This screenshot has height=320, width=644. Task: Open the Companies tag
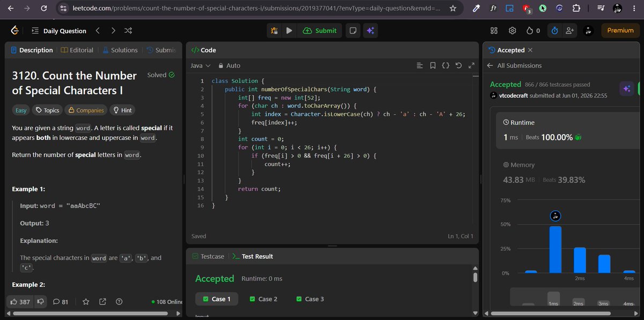click(x=85, y=110)
